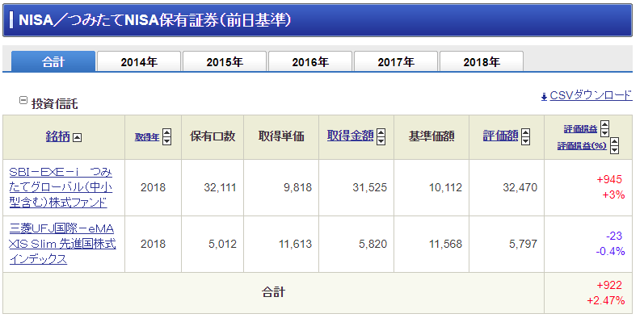Click the 銘柄 column header link
Screen dimensions: 644x318
point(58,136)
